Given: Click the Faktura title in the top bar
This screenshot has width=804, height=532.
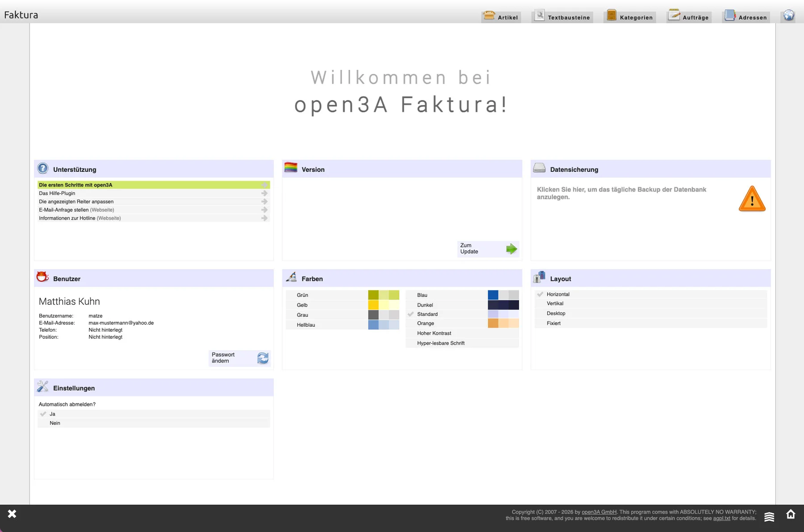Looking at the screenshot, I should [21, 15].
